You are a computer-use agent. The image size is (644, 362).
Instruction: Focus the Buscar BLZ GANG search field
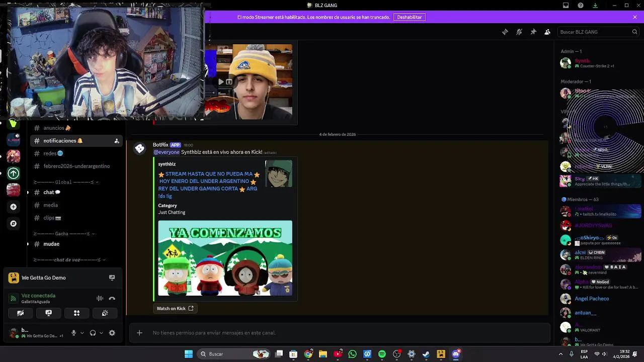(x=599, y=32)
